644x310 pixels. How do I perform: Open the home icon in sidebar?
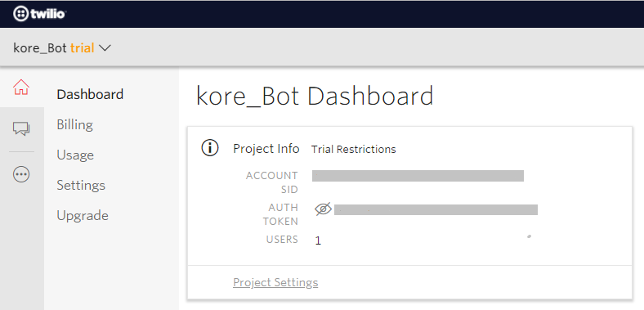pyautogui.click(x=21, y=88)
